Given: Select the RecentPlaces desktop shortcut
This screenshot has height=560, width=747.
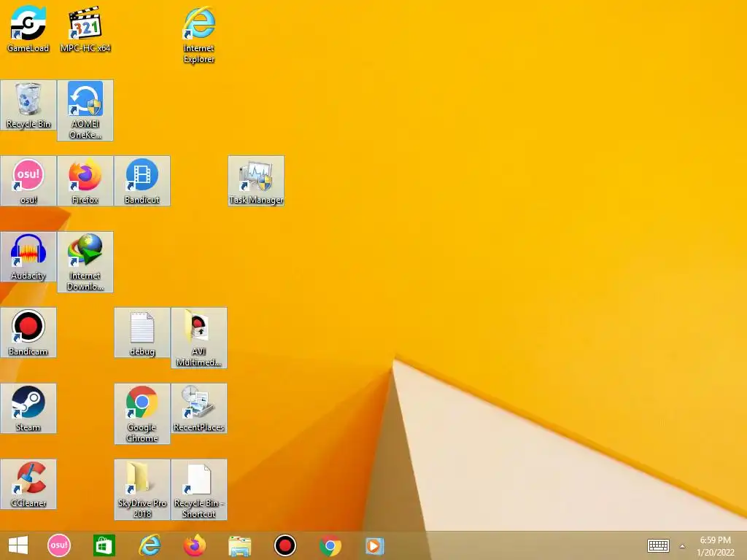Looking at the screenshot, I should (x=199, y=408).
